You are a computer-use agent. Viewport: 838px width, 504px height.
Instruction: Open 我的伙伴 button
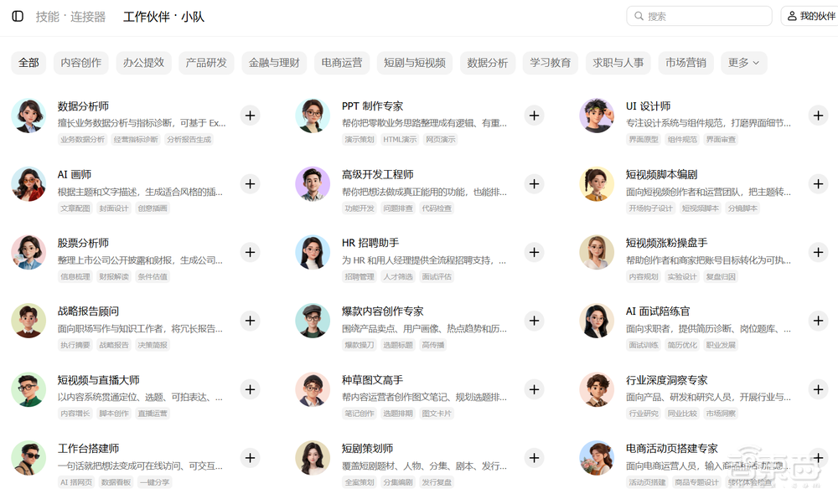tap(811, 16)
